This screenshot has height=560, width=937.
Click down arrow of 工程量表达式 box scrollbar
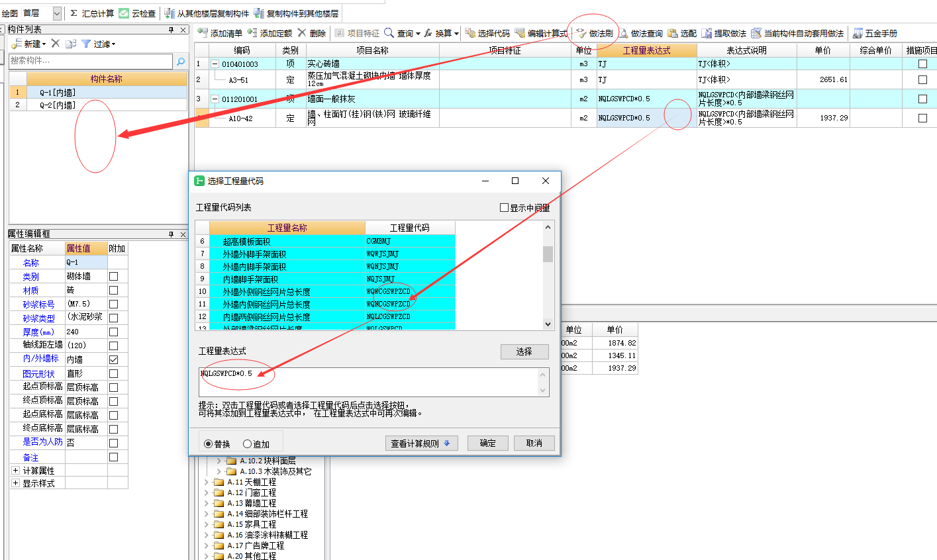(x=543, y=390)
